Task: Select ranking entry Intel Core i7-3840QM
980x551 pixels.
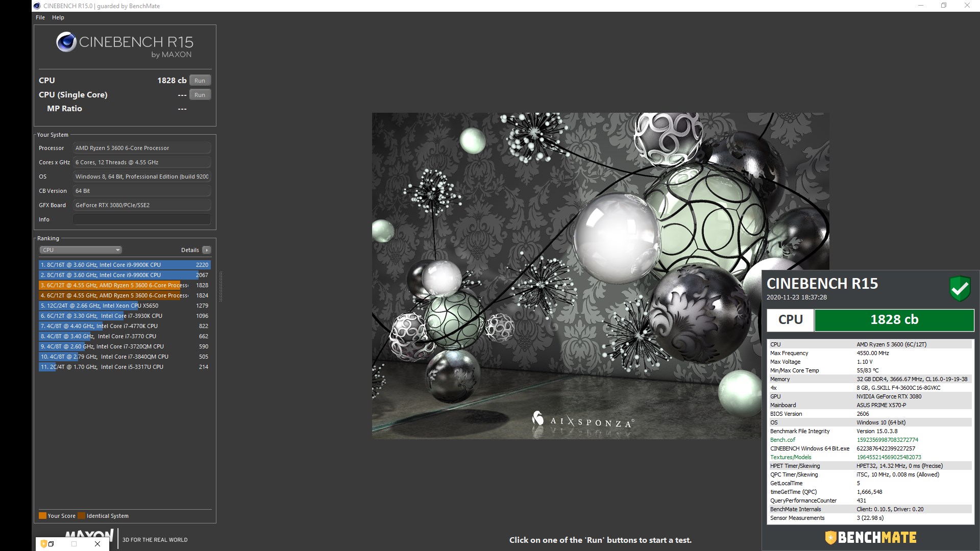Action: 125,357
